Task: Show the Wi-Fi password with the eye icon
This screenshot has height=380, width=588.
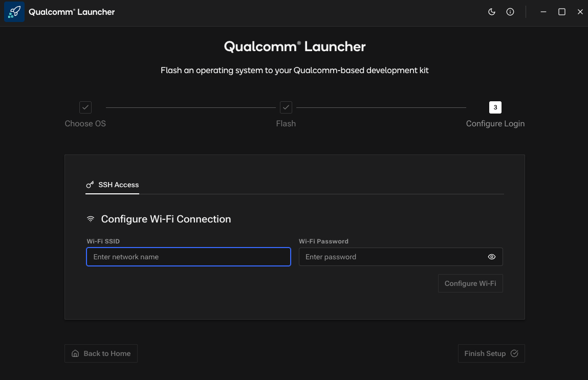Action: (x=492, y=257)
